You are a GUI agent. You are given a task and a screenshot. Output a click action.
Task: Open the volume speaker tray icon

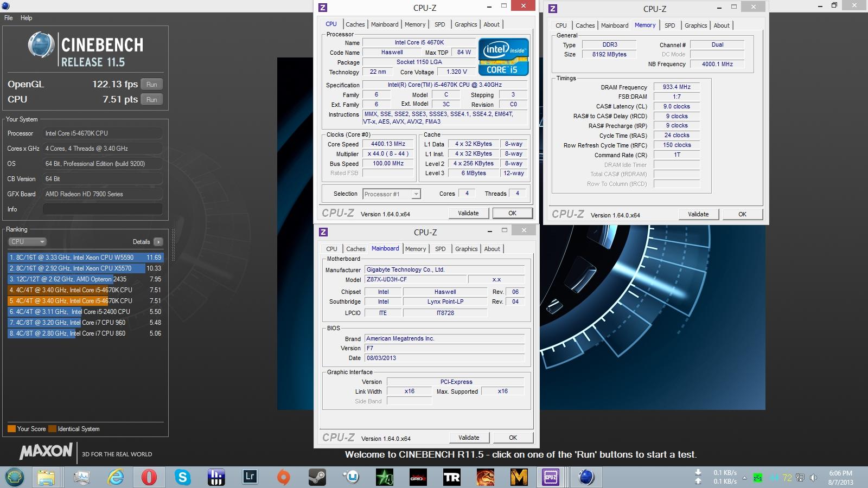pos(813,478)
